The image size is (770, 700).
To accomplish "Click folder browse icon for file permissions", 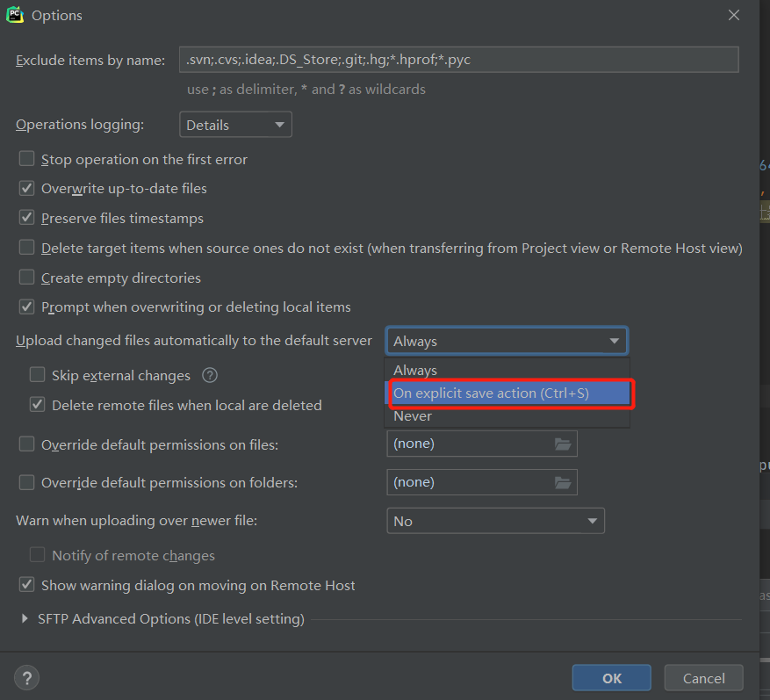I will click(x=562, y=444).
